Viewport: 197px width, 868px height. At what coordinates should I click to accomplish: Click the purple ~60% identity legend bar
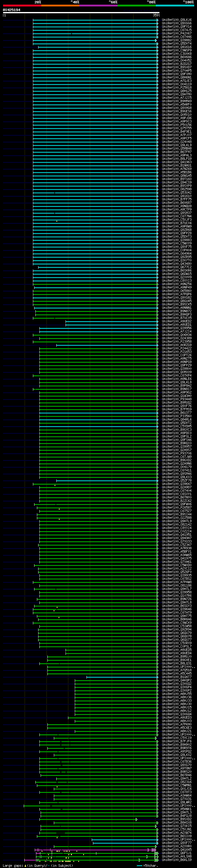pos(98,6)
